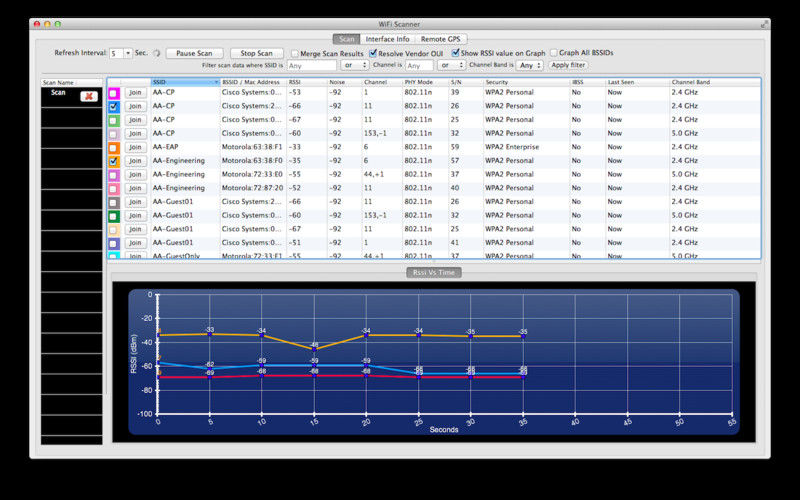
Task: Enter full screen with the window's expand arrows icon
Action: pos(764,24)
